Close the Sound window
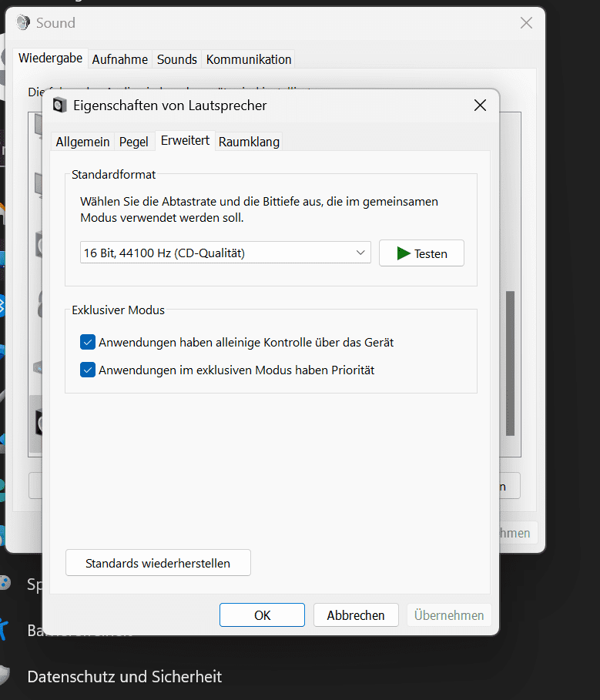 (526, 23)
